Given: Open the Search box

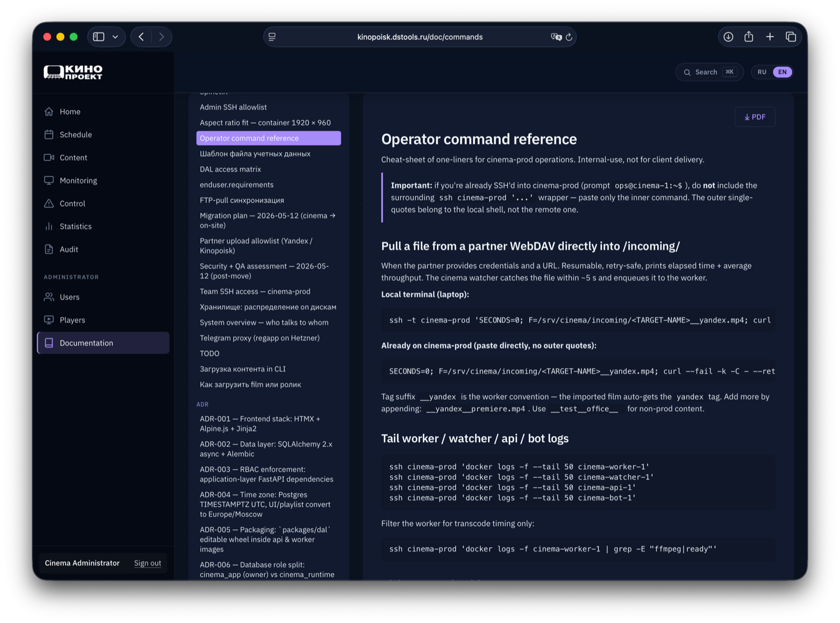Looking at the screenshot, I should [x=709, y=72].
